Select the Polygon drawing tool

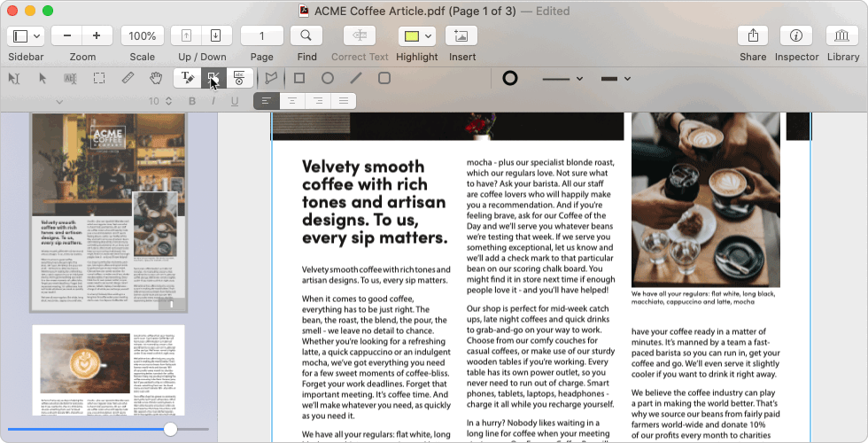pos(271,79)
